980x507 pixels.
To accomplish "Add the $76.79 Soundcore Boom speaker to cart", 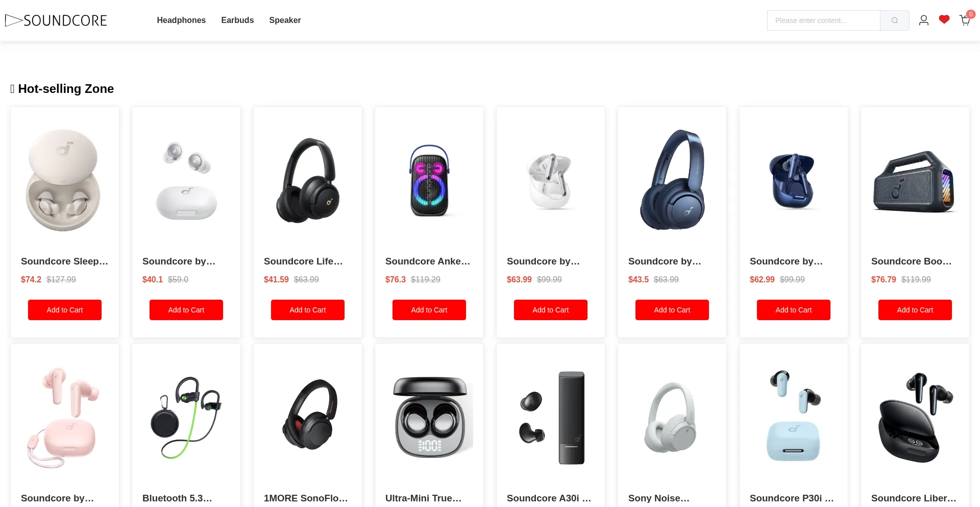I will coord(915,310).
